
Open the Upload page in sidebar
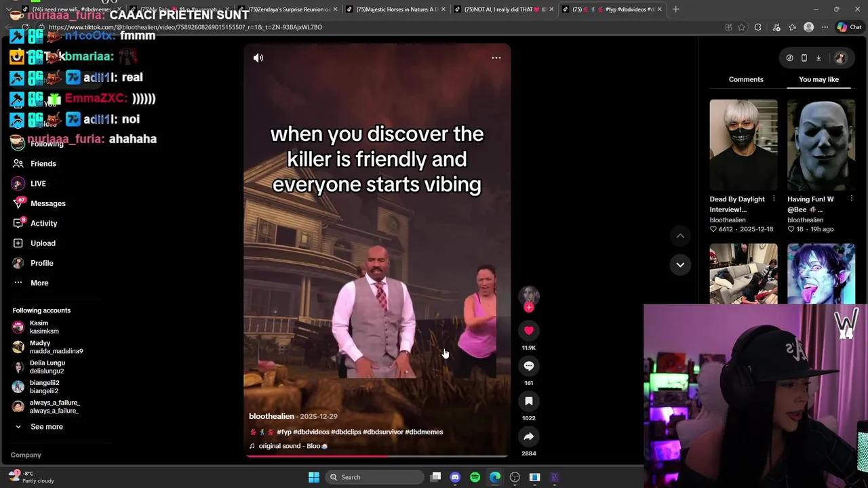[34, 243]
